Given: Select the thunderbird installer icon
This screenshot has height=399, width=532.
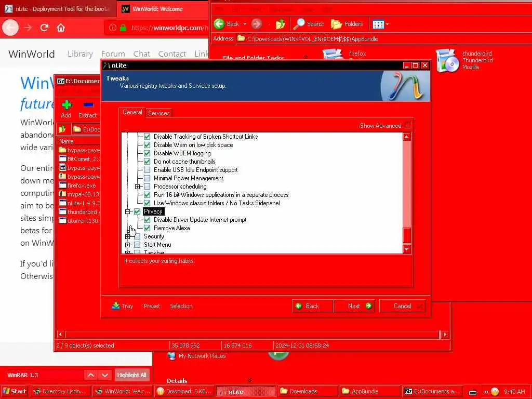Looking at the screenshot, I should (x=447, y=60).
